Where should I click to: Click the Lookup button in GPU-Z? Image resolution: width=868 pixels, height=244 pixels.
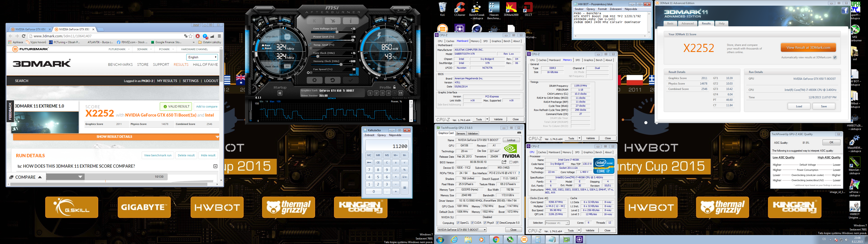pos(511,140)
